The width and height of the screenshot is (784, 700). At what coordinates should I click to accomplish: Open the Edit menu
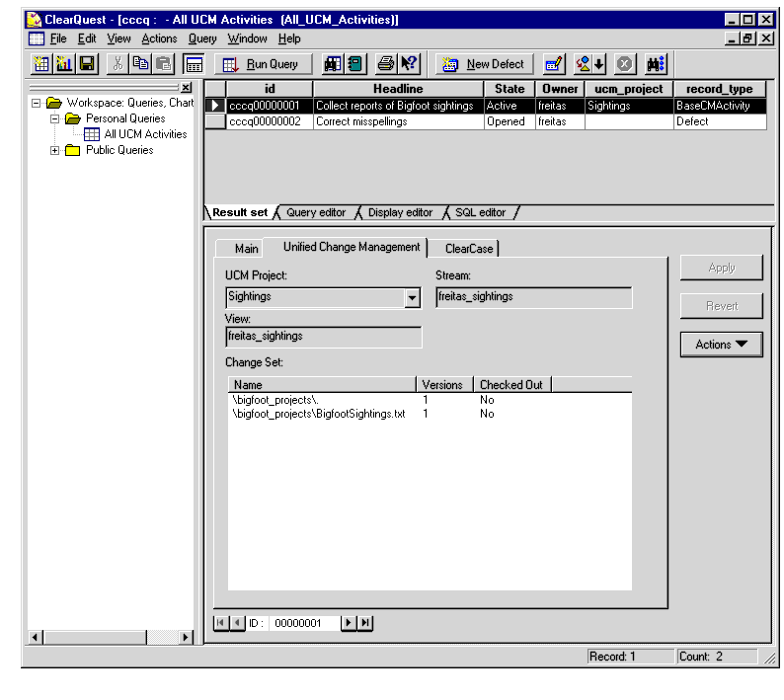coord(87,39)
